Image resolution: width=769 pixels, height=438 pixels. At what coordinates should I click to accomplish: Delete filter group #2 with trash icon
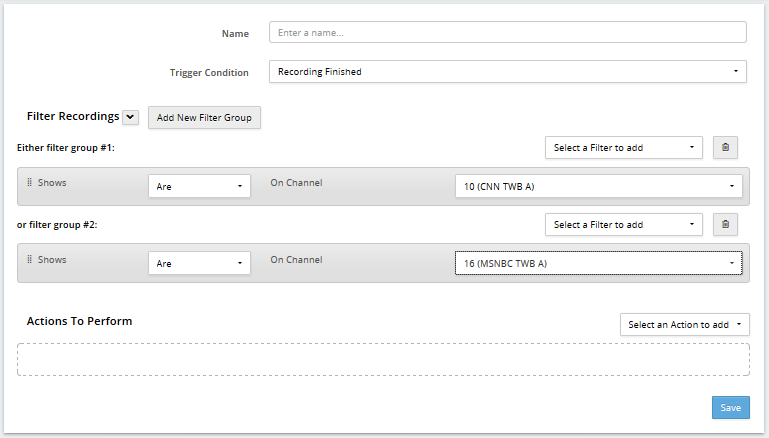tap(725, 224)
